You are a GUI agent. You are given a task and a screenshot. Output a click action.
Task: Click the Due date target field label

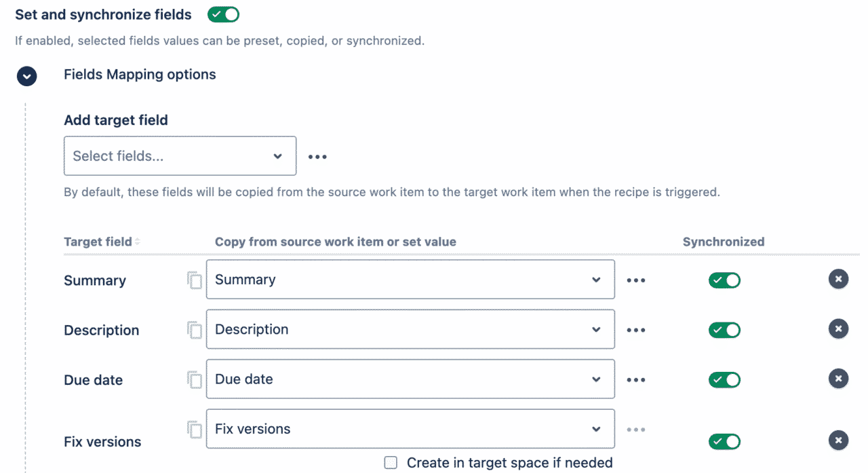coord(94,380)
